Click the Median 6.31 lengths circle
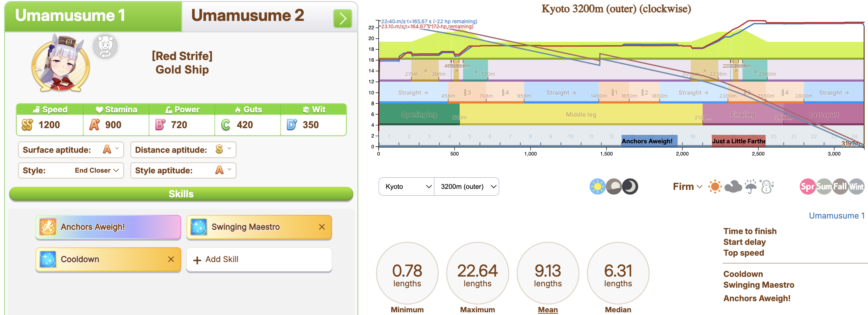The height and width of the screenshot is (315, 868). tap(618, 273)
